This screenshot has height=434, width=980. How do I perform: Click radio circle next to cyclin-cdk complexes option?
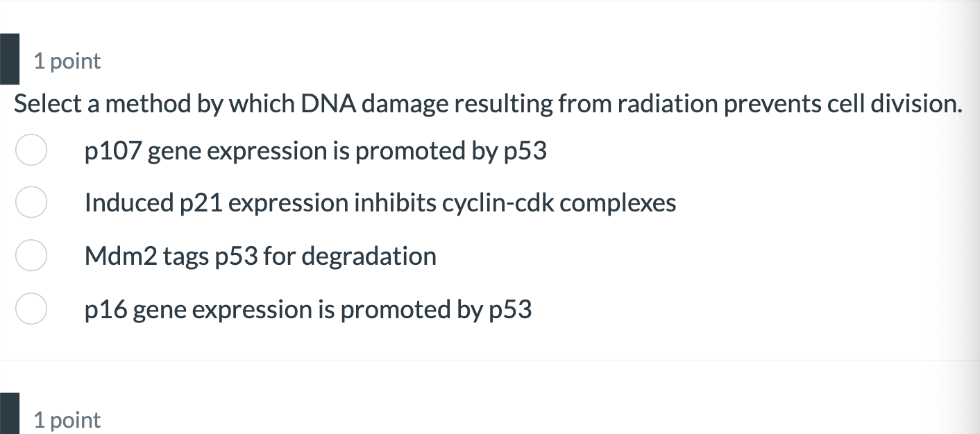[x=31, y=202]
